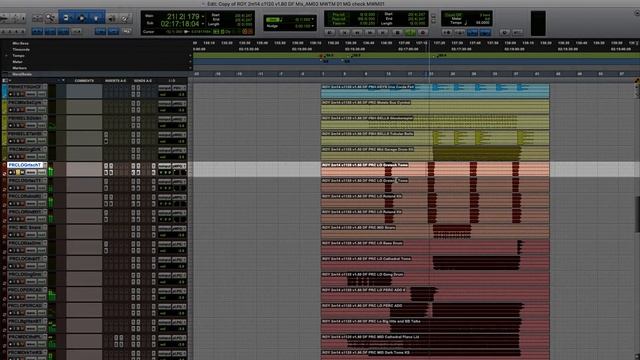640x360 pixels.
Task: Solo the Tubular Bells track
Action: click(17, 141)
